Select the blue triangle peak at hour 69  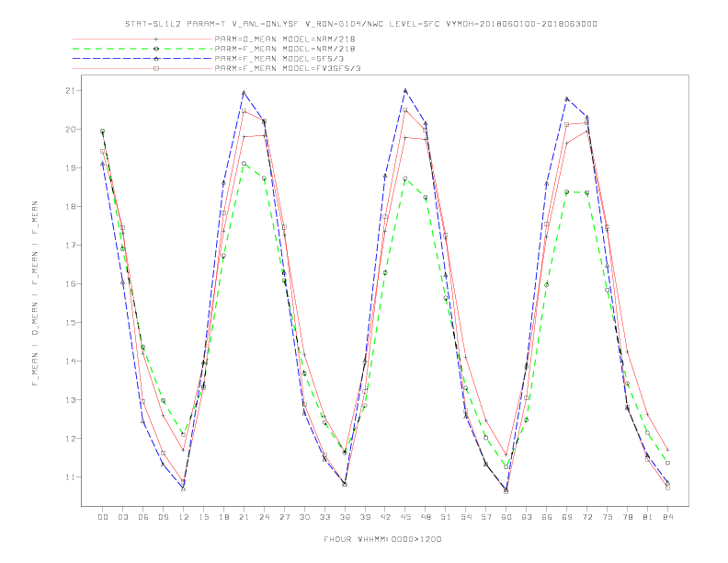point(567,99)
